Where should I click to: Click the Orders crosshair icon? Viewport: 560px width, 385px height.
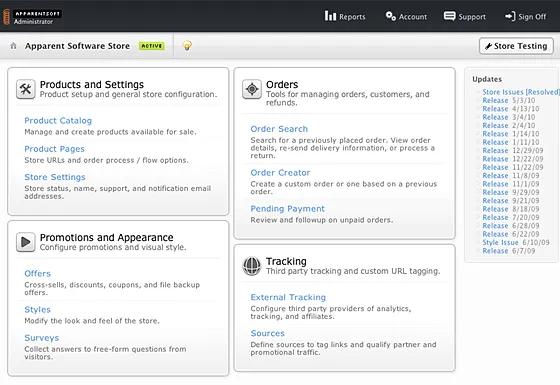(x=252, y=89)
